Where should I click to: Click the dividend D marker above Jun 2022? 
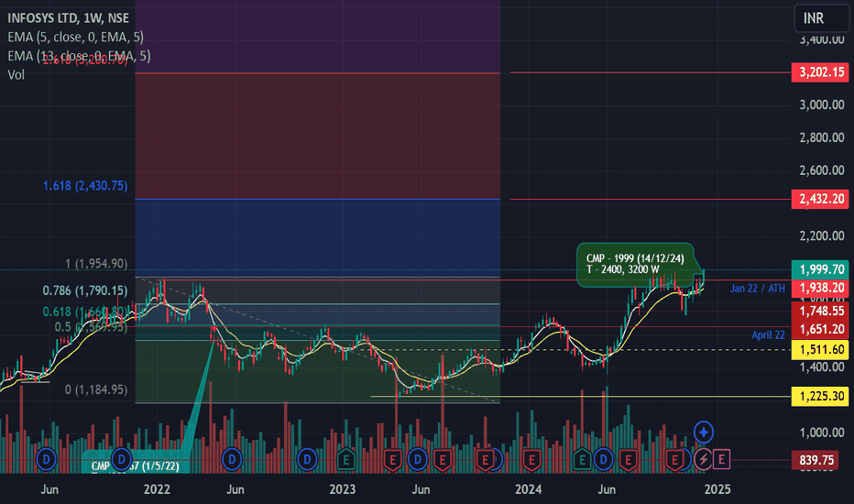[232, 460]
